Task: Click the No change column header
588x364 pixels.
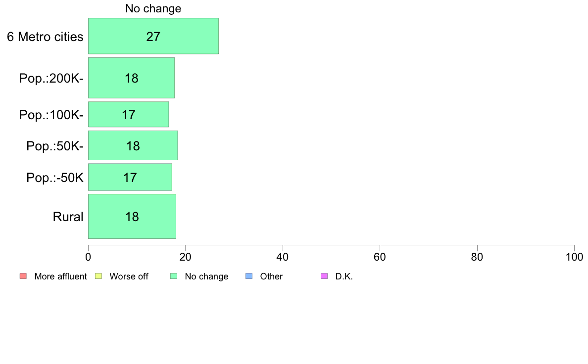Action: pos(153,8)
